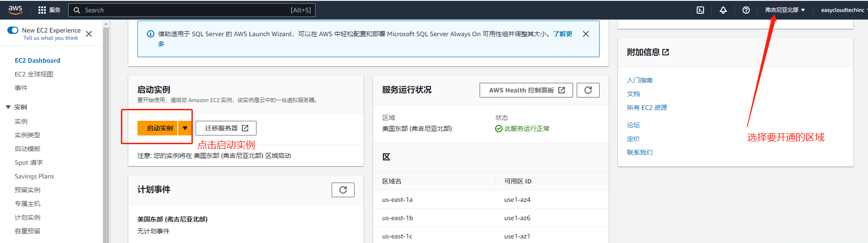This screenshot has width=868, height=243.
Task: Click the 了解更多 link
Action: pos(562,34)
